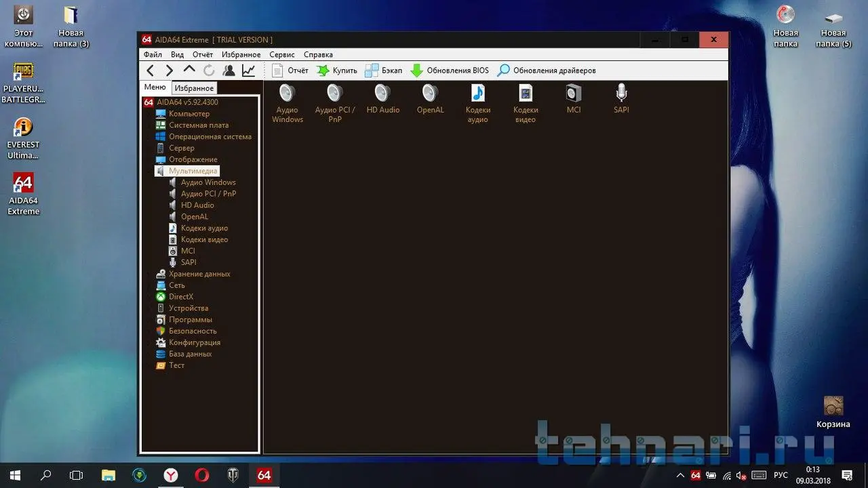Open the SAPI microphone icon in the right pane
Image resolution: width=868 pixels, height=488 pixels.
(621, 99)
